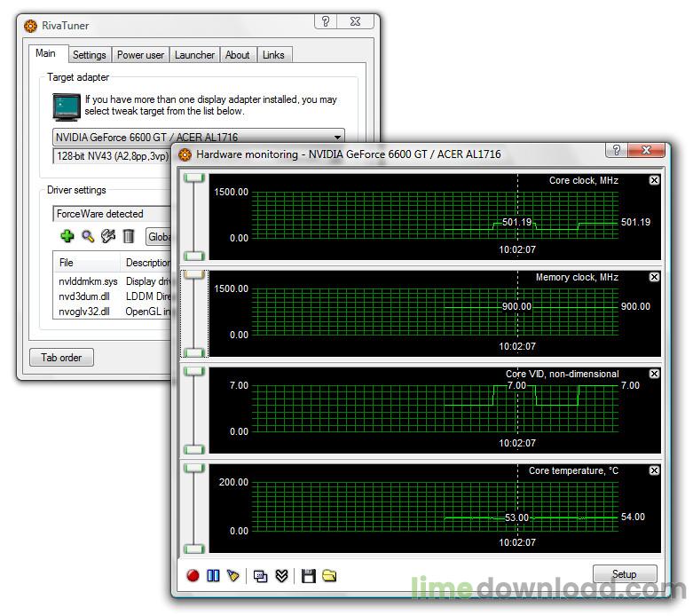The image size is (693, 616).
Task: Open the Launcher tab
Action: tap(194, 55)
